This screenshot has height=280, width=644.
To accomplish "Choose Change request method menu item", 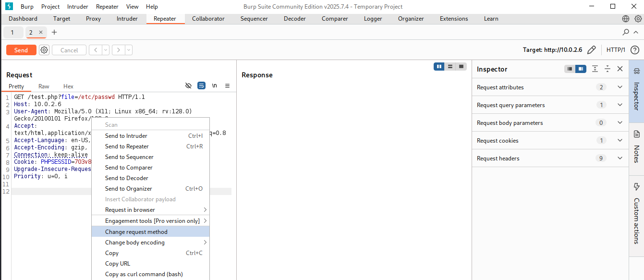I will (136, 232).
